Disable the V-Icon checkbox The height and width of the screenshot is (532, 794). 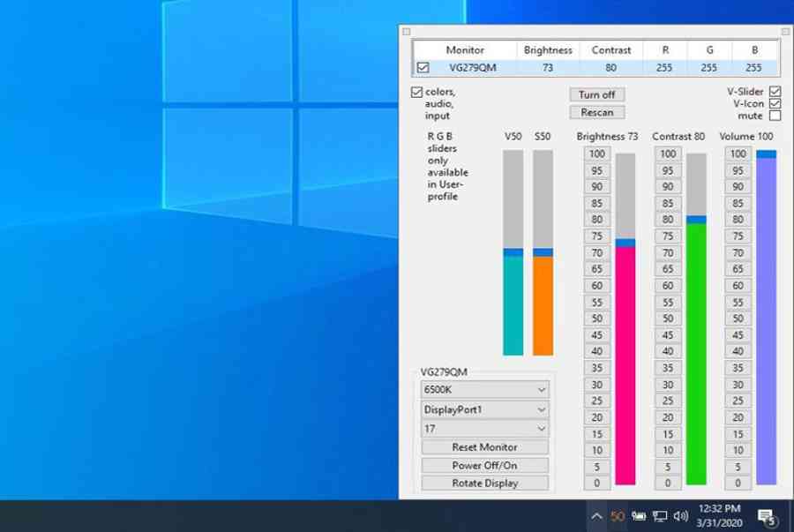[775, 104]
